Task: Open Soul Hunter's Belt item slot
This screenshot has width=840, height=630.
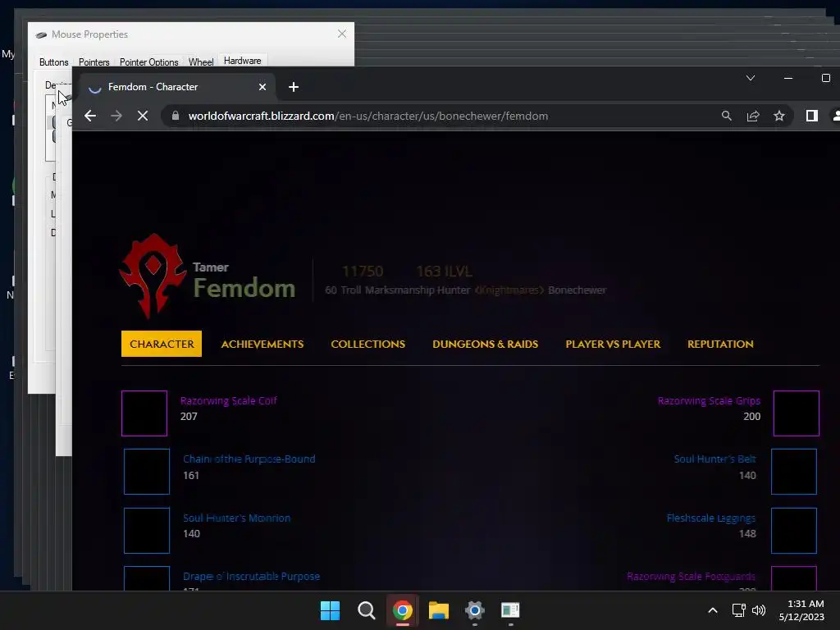Action: [x=794, y=472]
